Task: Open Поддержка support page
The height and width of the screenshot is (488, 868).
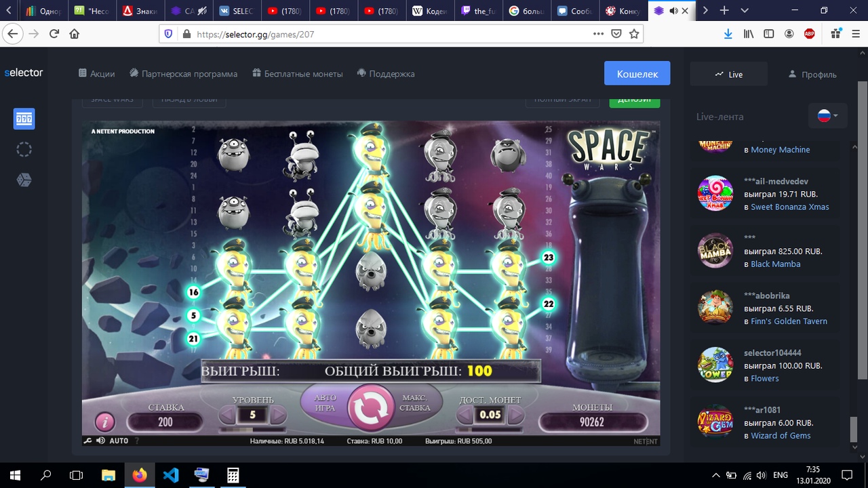Action: tap(385, 74)
